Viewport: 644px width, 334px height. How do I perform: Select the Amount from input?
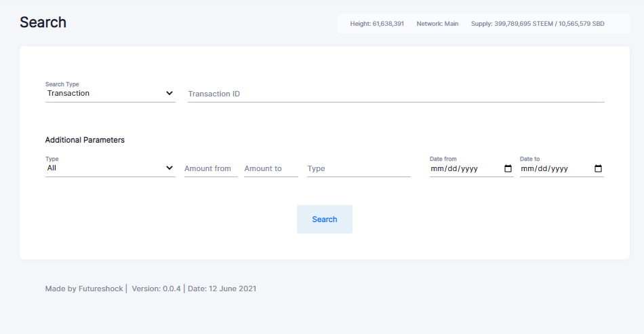coord(211,168)
